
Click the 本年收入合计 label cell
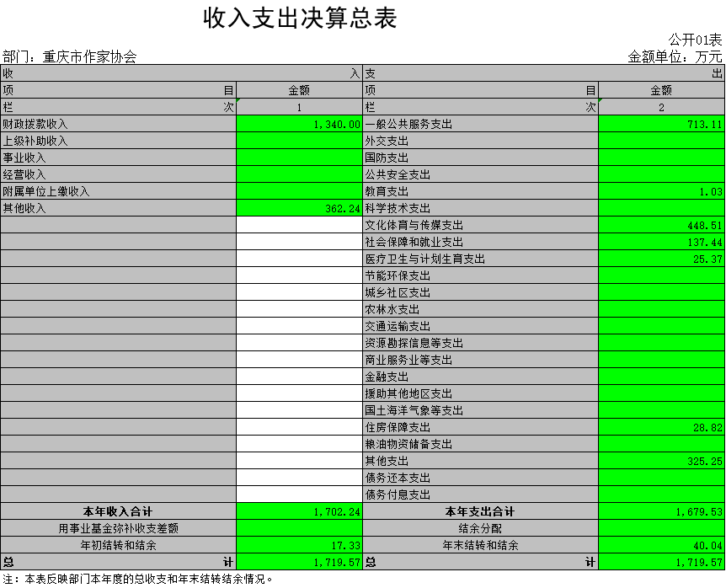118,511
